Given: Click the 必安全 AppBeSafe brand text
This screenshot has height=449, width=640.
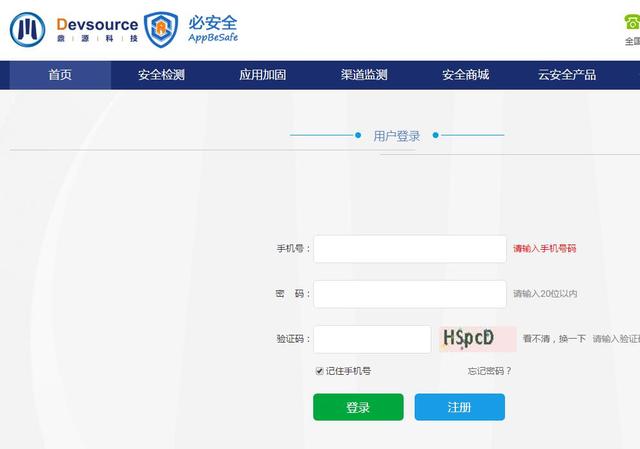Looking at the screenshot, I should point(213,29).
